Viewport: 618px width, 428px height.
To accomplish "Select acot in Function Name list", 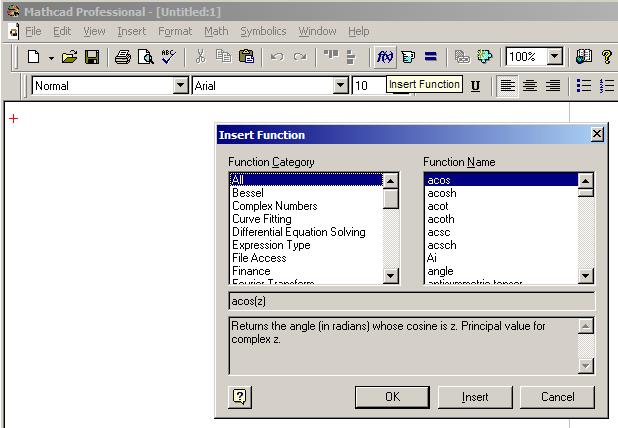I will (501, 206).
